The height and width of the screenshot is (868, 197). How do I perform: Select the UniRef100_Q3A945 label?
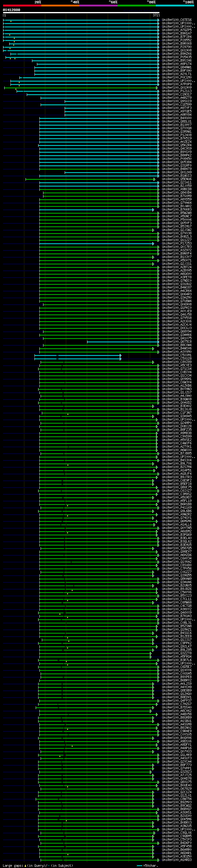pyautogui.click(x=177, y=416)
